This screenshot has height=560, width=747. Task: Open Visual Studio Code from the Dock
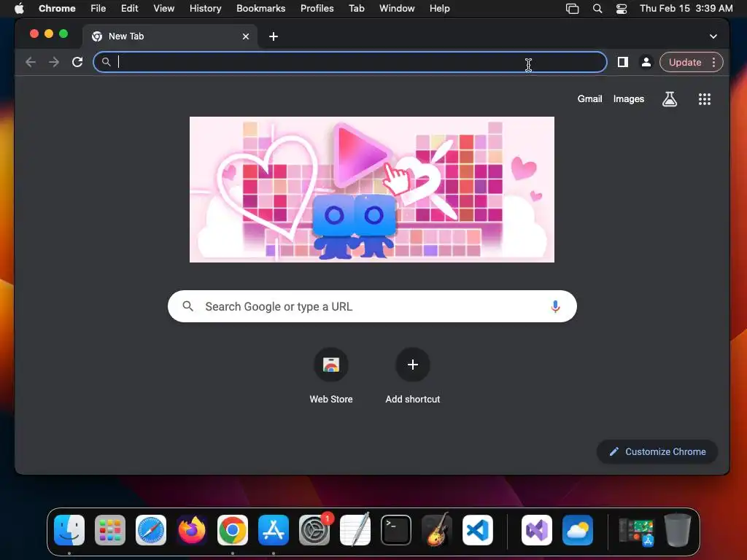(478, 530)
